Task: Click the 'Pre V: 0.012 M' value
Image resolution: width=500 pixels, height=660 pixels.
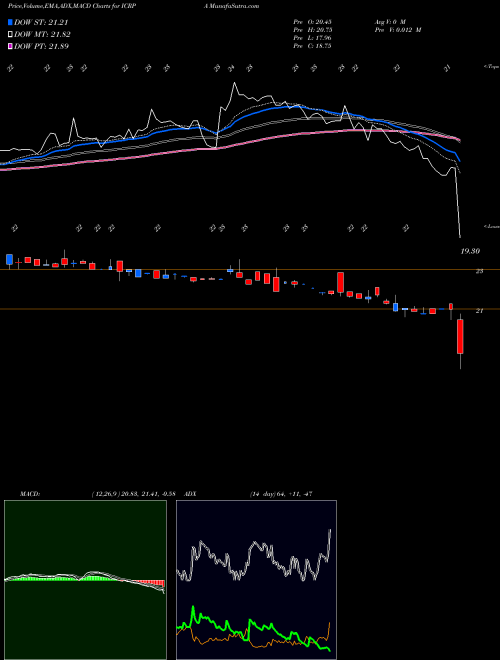Action: pos(397,30)
